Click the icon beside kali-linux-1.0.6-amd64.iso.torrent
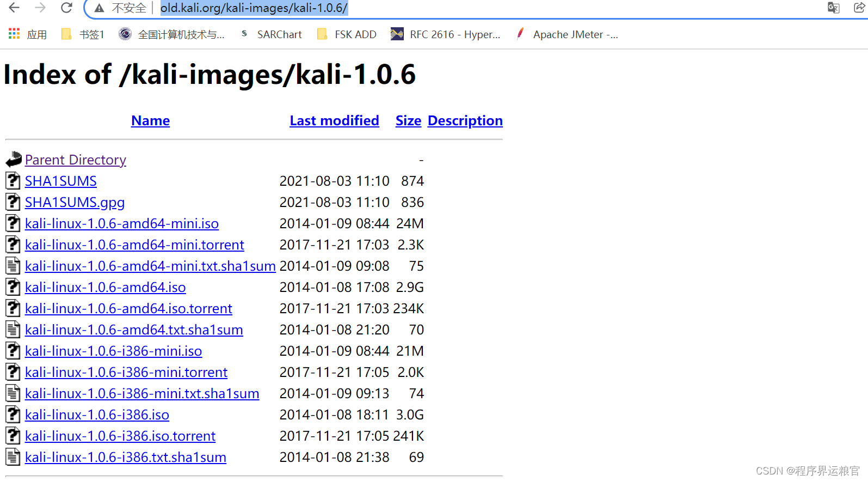The height and width of the screenshot is (481, 868). point(13,308)
